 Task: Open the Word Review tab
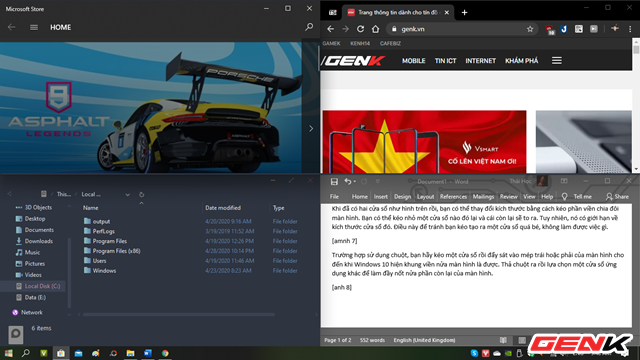[509, 197]
